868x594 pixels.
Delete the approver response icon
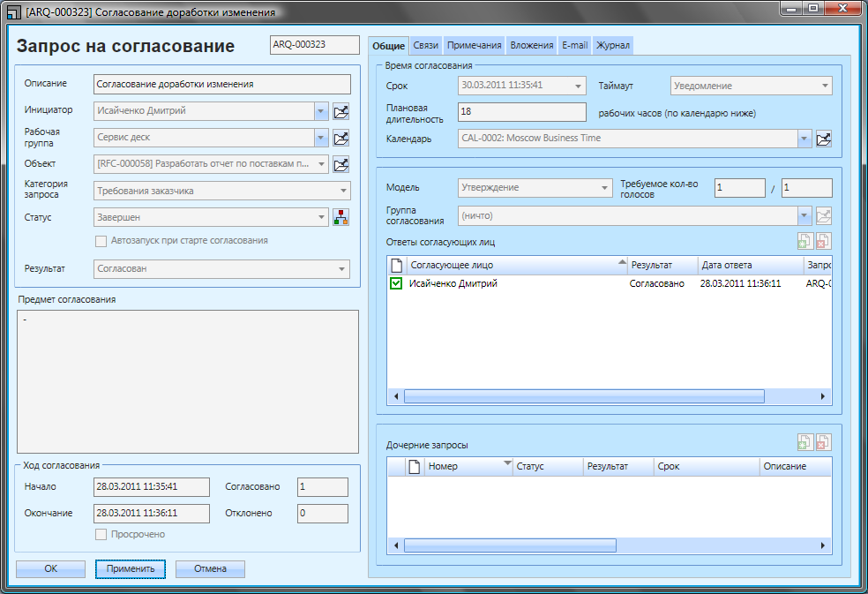point(823,241)
